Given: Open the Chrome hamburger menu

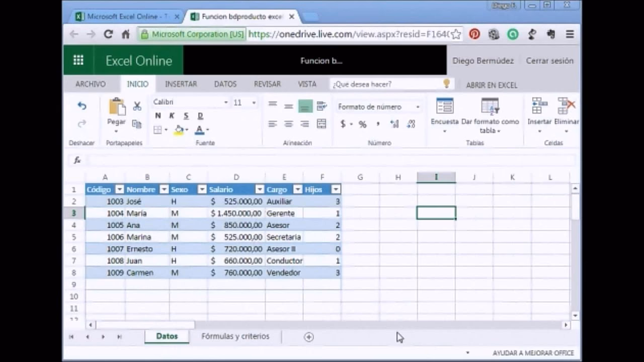Looking at the screenshot, I should point(570,34).
